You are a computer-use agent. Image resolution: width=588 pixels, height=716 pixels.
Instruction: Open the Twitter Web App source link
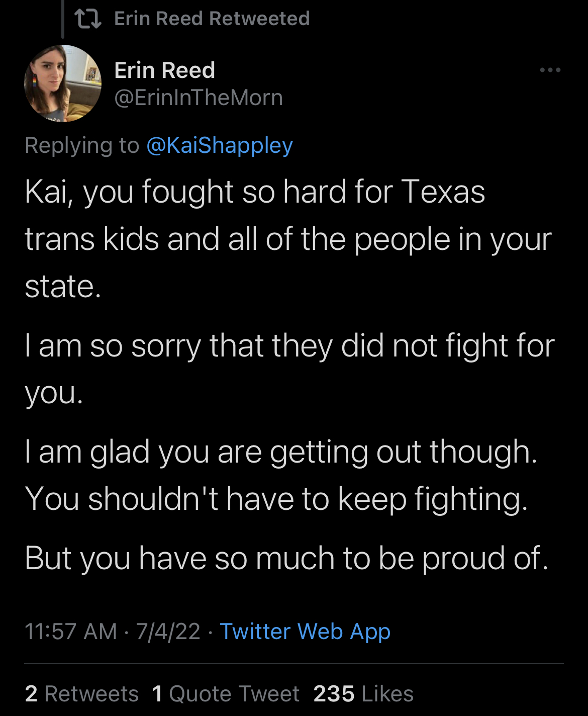pos(305,632)
